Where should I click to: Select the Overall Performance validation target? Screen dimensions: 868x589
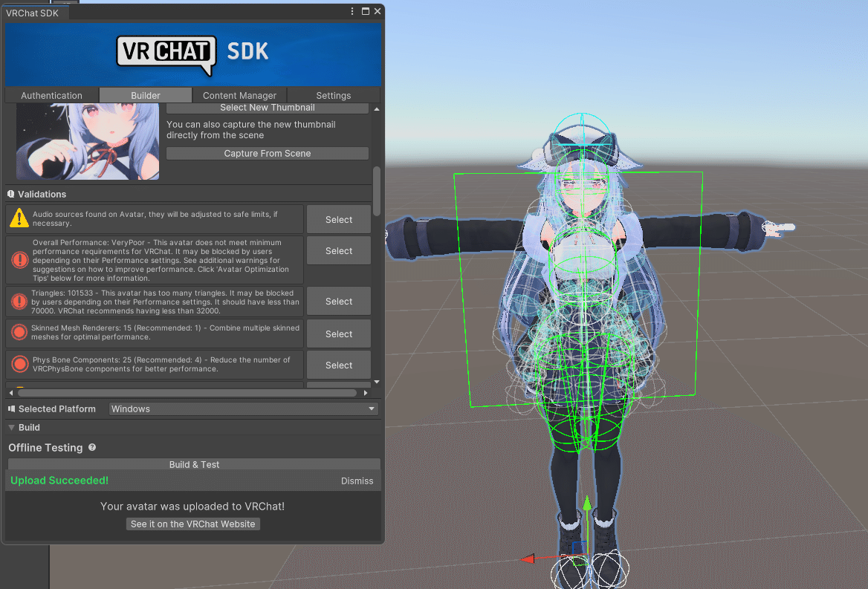click(x=339, y=250)
